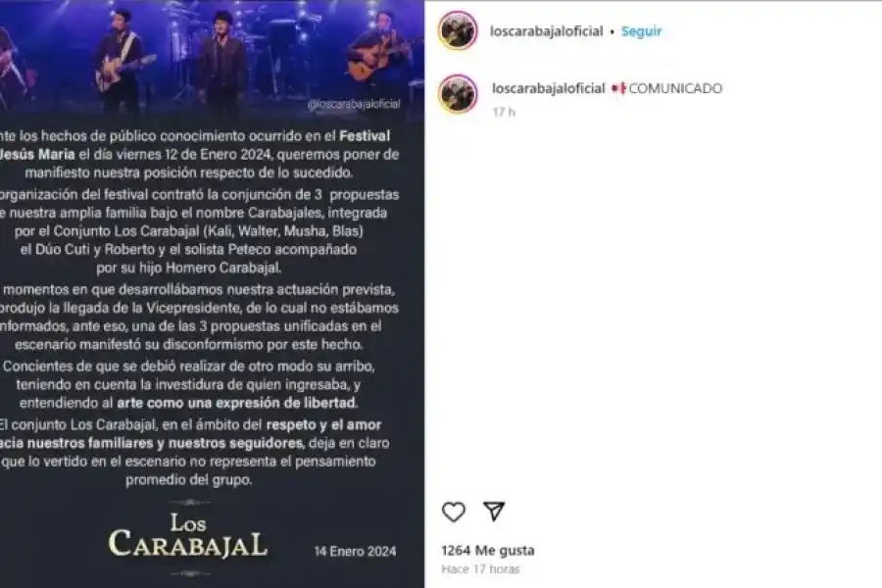
Task: View the 1264 Me gusta likes list
Action: coord(488,551)
